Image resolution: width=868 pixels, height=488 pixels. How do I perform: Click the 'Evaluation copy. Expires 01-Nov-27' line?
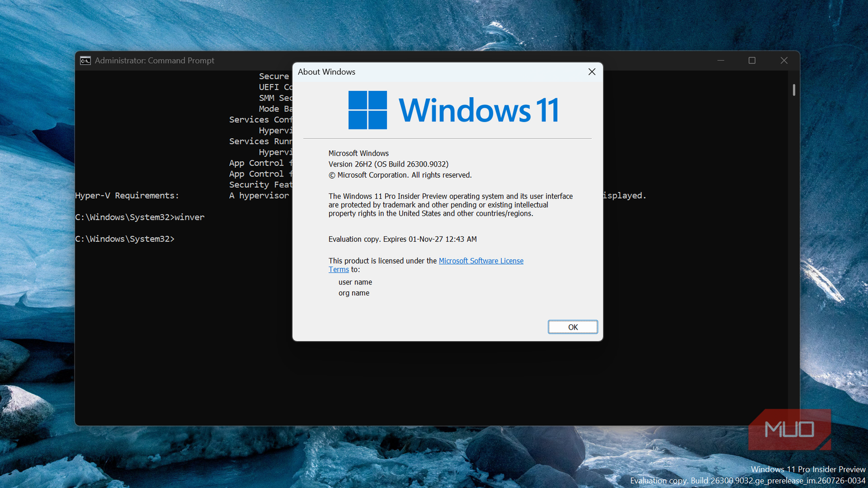tap(403, 239)
